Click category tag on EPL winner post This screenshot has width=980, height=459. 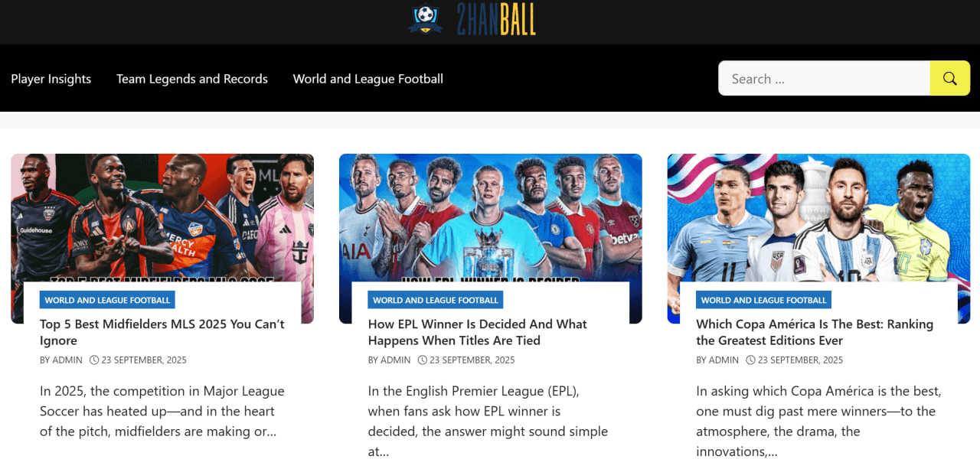pyautogui.click(x=436, y=300)
